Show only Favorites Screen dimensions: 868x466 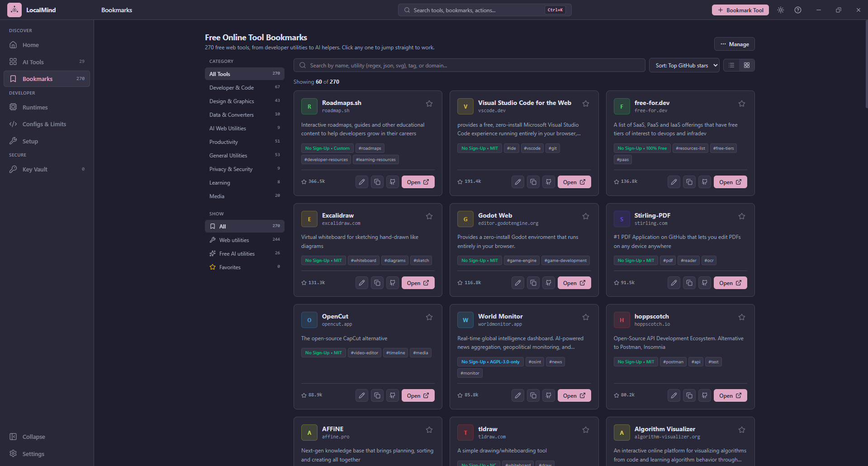click(x=244, y=267)
